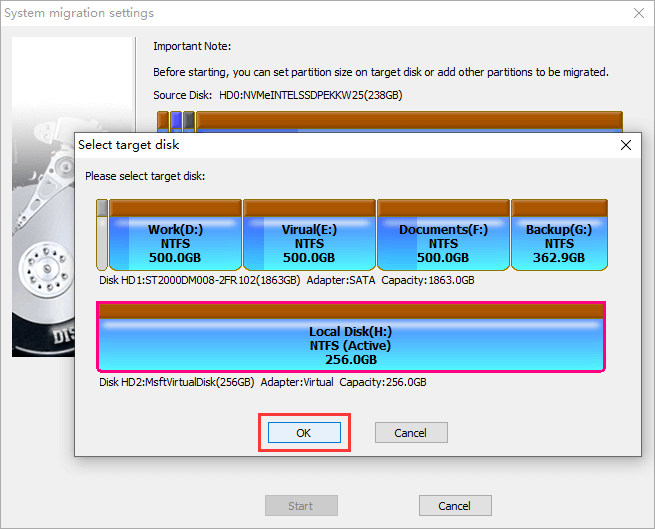Image resolution: width=655 pixels, height=529 pixels.
Task: Choose the Documents(F:) partition
Action: coord(444,235)
